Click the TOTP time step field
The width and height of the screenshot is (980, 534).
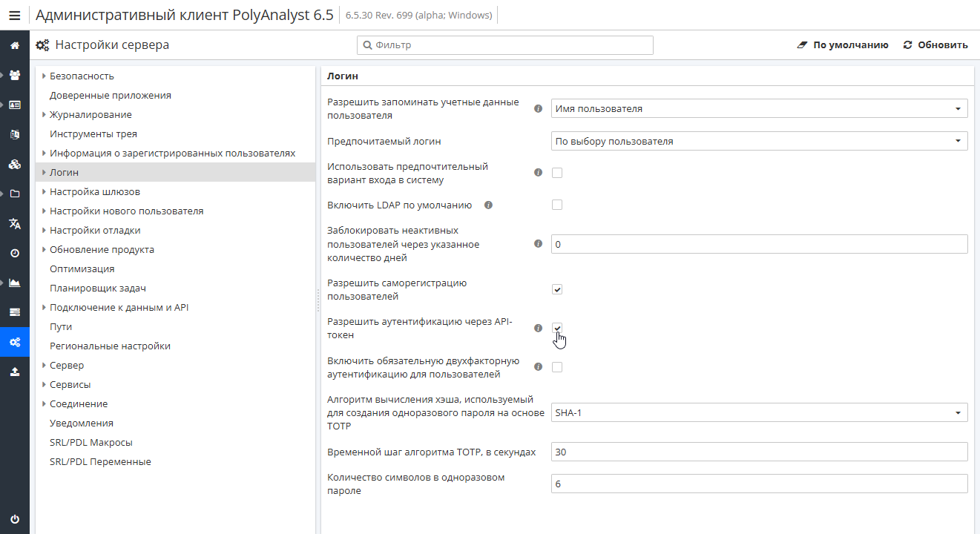[x=759, y=452]
